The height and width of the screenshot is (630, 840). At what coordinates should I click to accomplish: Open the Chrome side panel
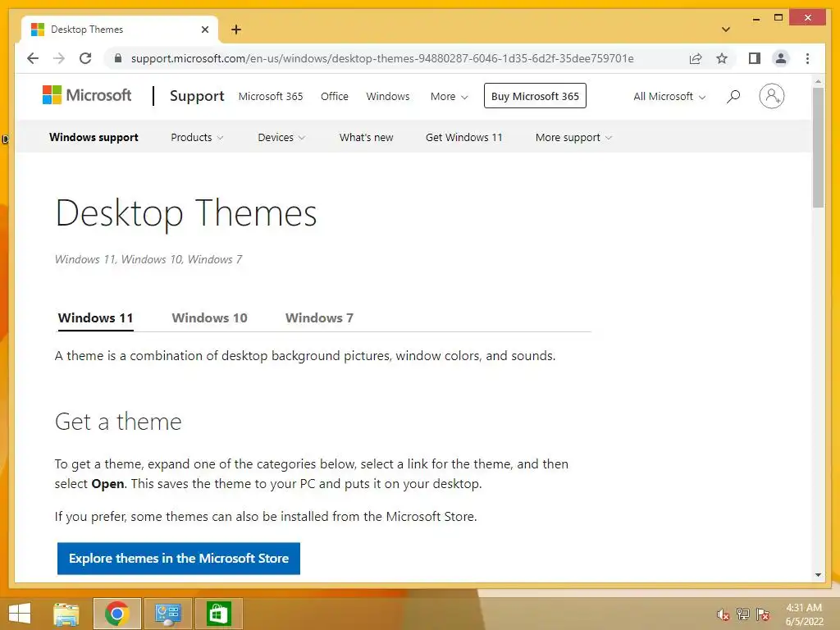[x=755, y=58]
